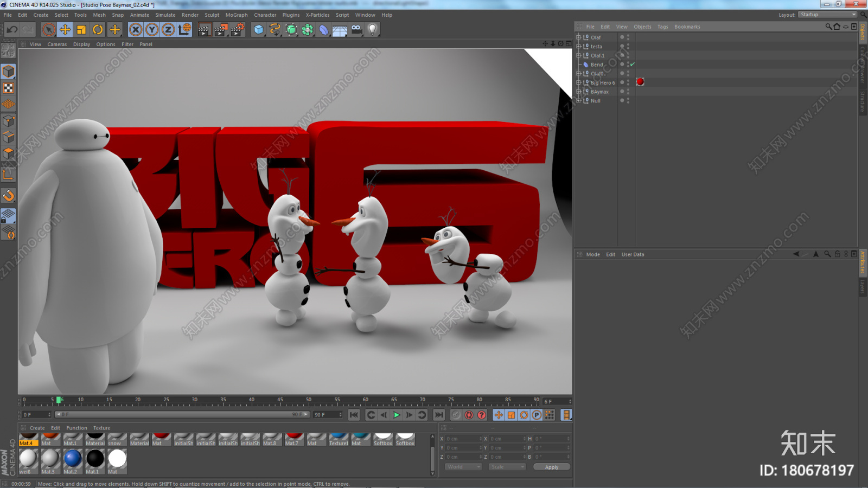Expand the Olaf object hierarchy
Image resolution: width=868 pixels, height=488 pixels.
point(578,37)
